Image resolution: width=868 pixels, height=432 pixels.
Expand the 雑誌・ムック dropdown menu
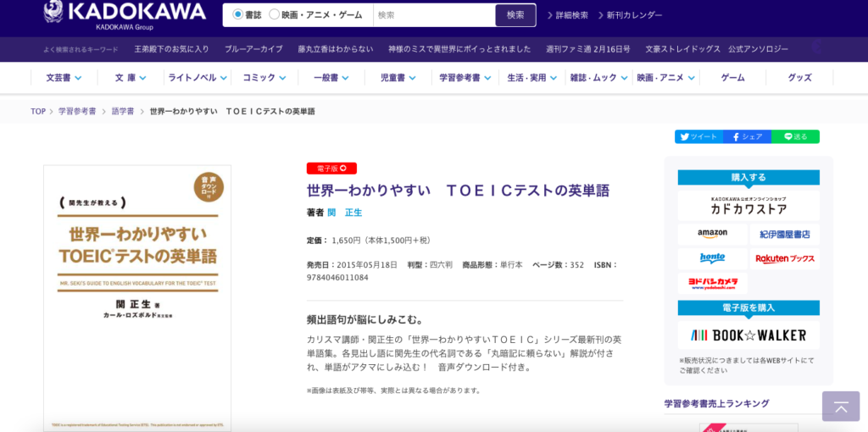click(599, 78)
